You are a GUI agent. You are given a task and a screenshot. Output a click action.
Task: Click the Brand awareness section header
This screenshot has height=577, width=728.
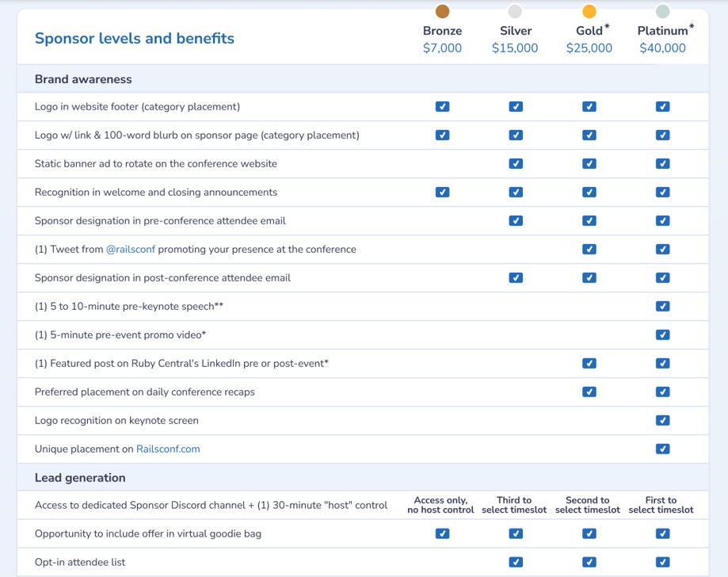[83, 79]
